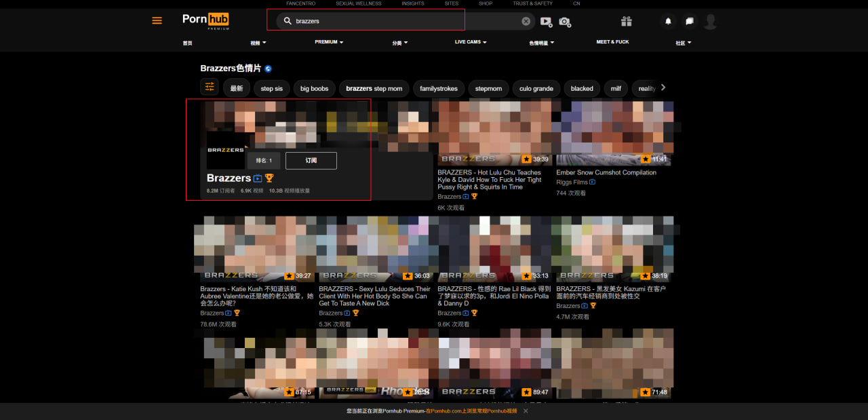Screen dimensions: 868x420
Task: Click the camera photo upload icon
Action: tap(564, 22)
